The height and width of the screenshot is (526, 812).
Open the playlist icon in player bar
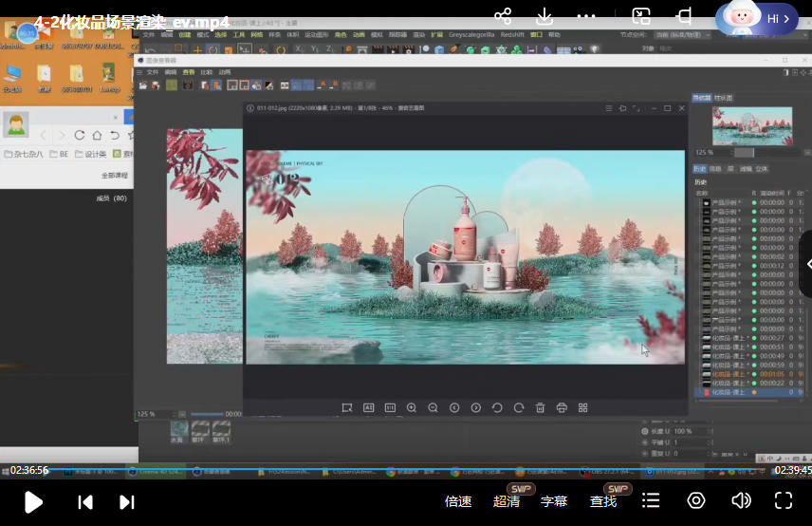[651, 500]
